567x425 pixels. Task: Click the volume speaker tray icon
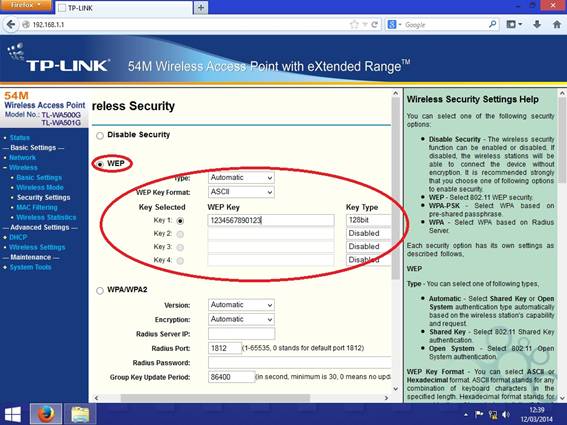[x=506, y=414]
